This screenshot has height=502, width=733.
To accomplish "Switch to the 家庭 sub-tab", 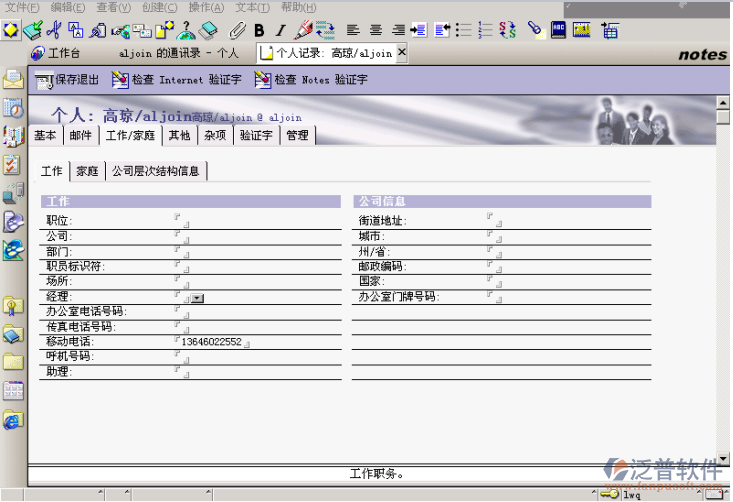I will point(87,171).
